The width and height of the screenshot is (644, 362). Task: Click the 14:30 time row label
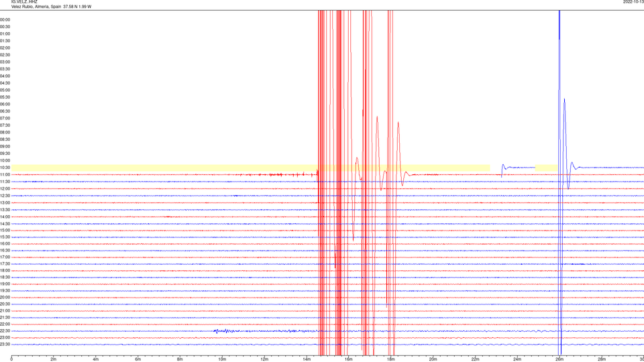[5, 224]
